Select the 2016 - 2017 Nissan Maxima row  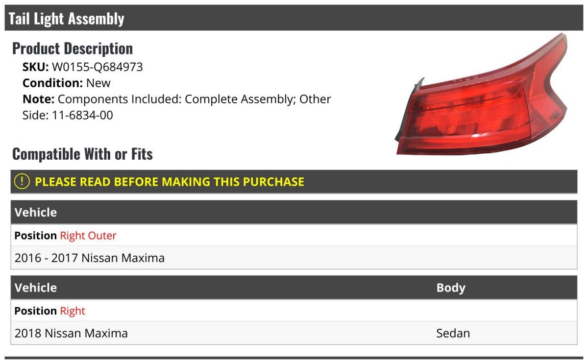[294, 258]
